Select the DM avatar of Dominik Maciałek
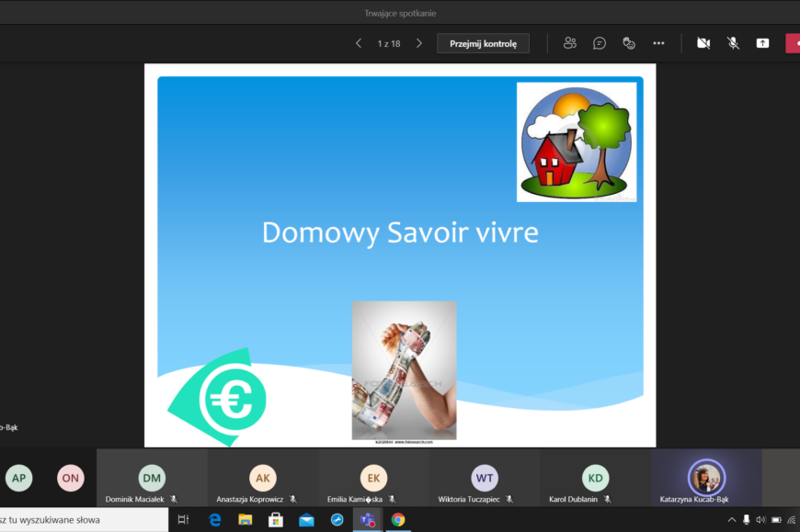 tap(152, 478)
